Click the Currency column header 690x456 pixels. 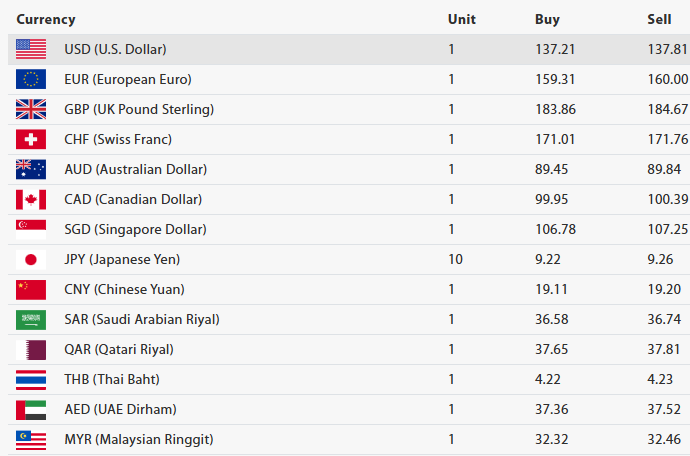tap(46, 19)
